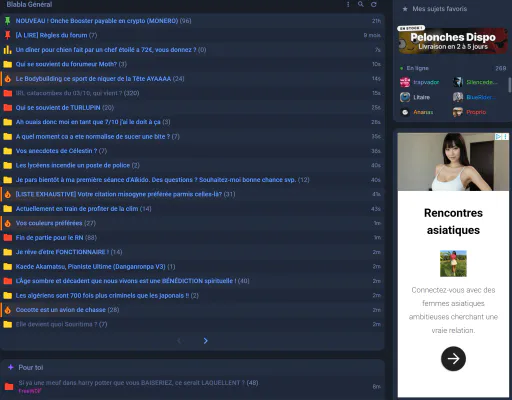Click flame icon beside Vos couleurs préférées

pos(7,223)
